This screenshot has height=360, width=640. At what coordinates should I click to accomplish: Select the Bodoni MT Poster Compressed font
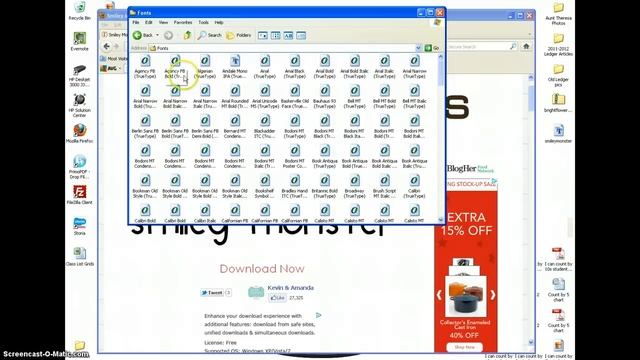pos(295,157)
